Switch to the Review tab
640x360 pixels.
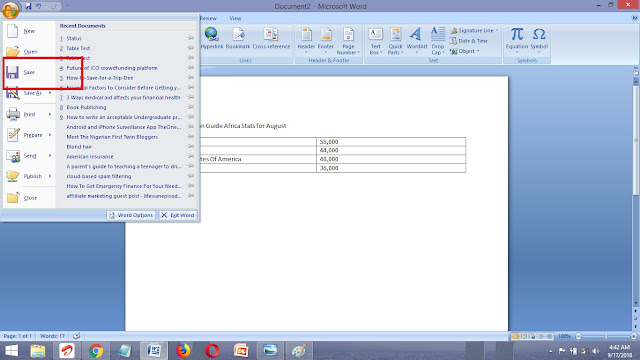[208, 18]
